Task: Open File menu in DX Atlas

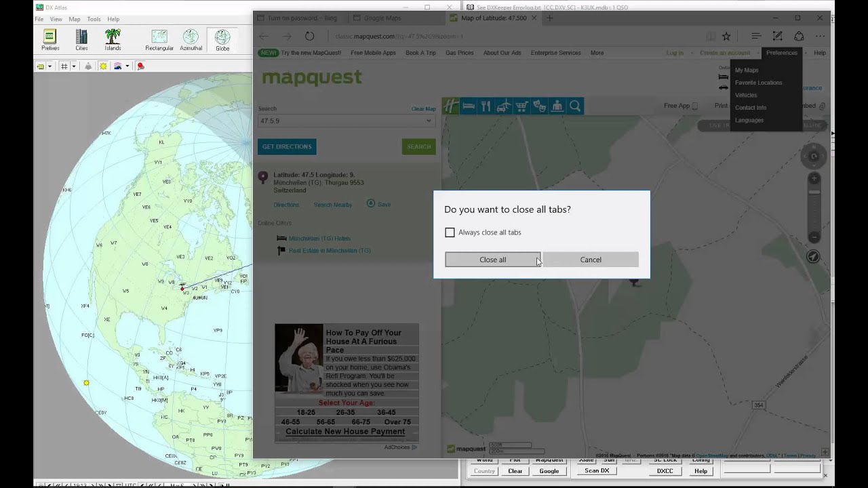Action: coord(39,19)
